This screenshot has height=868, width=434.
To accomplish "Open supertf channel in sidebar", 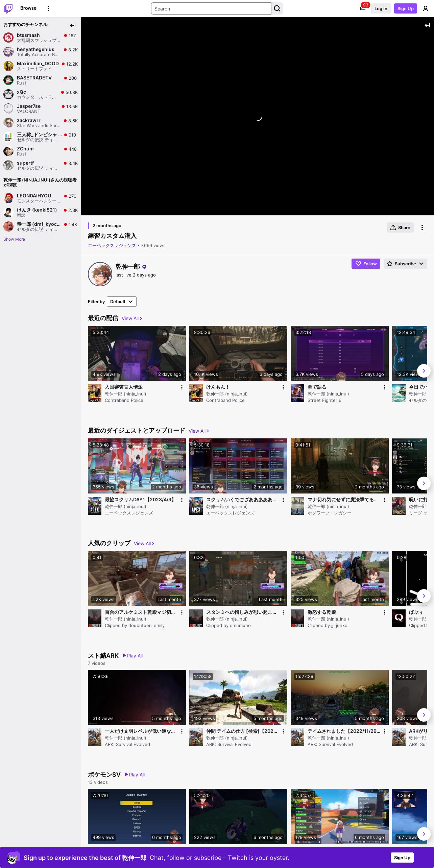I will point(41,165).
